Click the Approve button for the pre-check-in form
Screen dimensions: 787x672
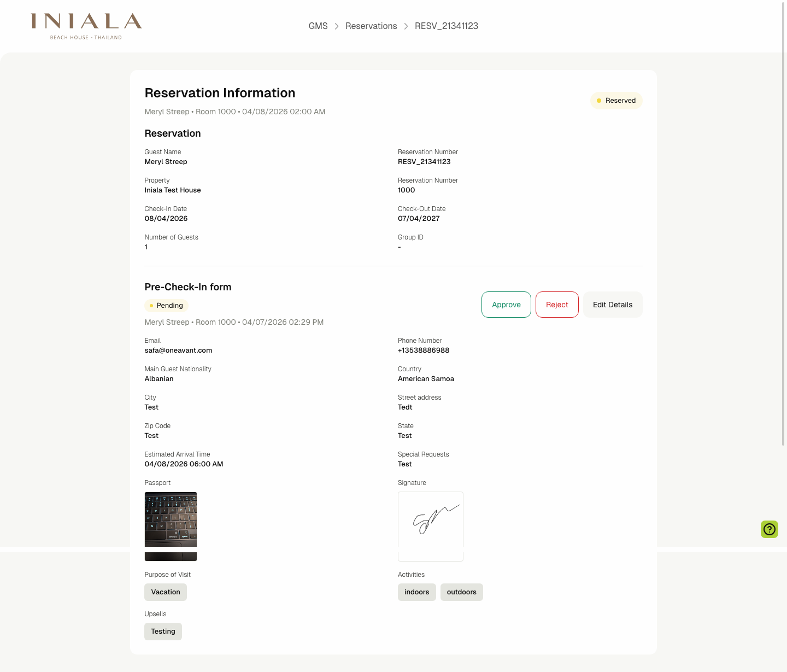point(506,305)
